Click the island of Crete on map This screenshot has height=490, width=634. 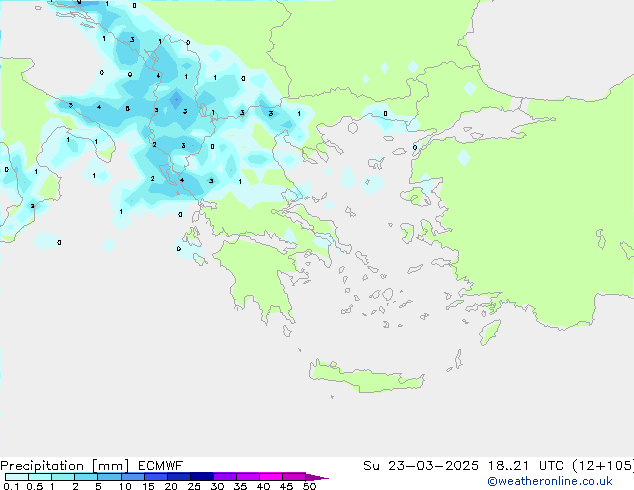(366, 376)
